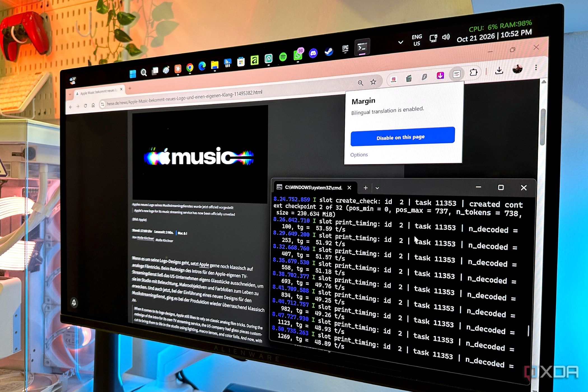View site information for heise.de

tap(102, 104)
